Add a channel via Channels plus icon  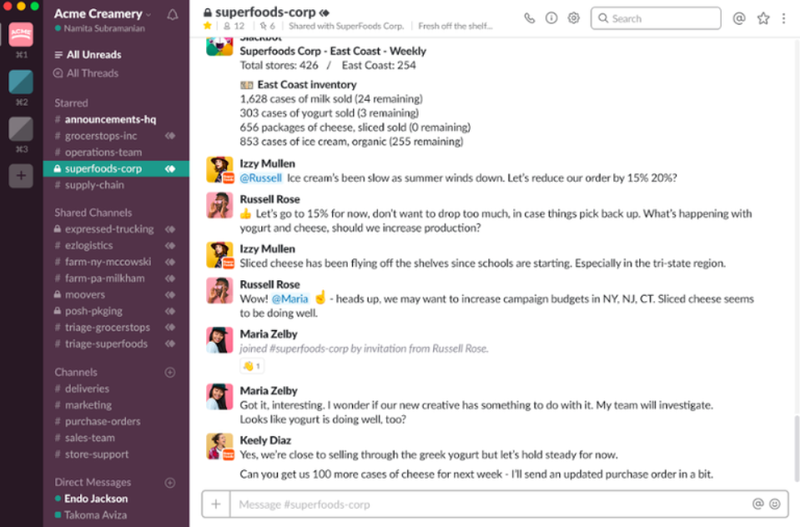point(170,372)
